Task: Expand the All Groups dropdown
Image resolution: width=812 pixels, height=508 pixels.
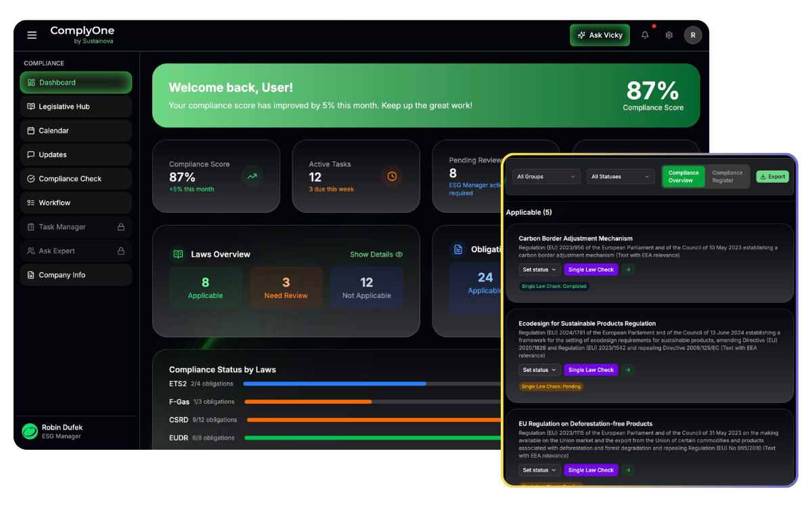Action: pos(546,177)
